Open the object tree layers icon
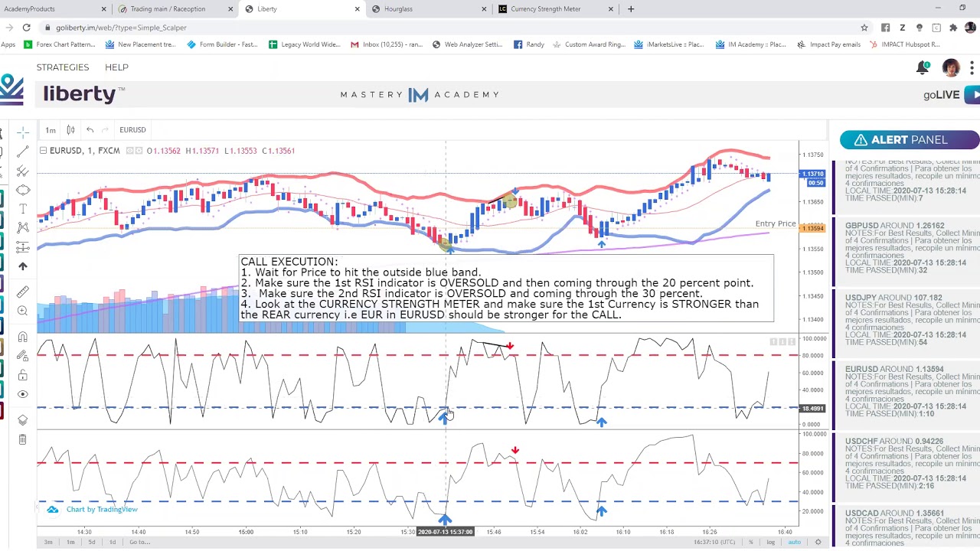Image resolution: width=980 pixels, height=551 pixels. click(x=23, y=420)
